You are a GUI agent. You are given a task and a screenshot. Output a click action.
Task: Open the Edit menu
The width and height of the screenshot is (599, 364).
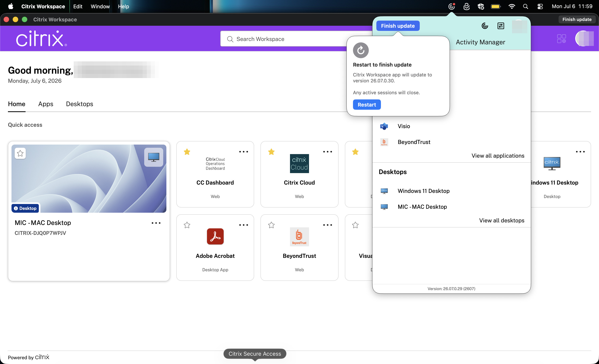(78, 6)
